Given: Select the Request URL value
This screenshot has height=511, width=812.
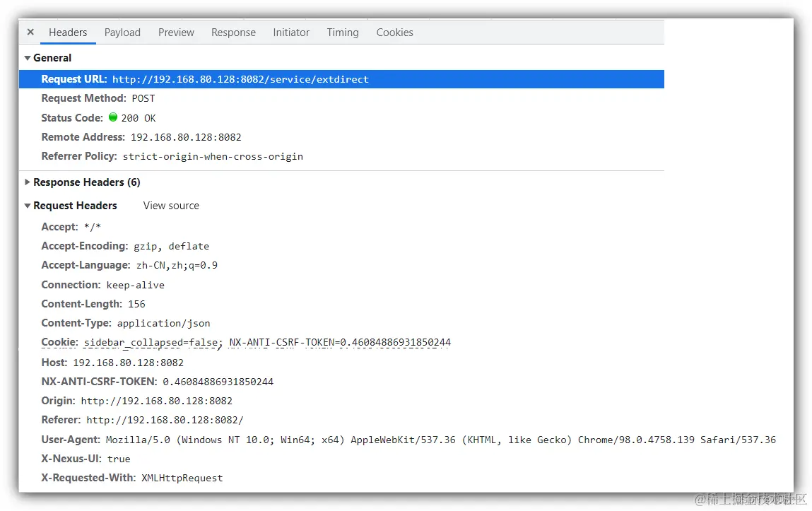Looking at the screenshot, I should point(240,79).
